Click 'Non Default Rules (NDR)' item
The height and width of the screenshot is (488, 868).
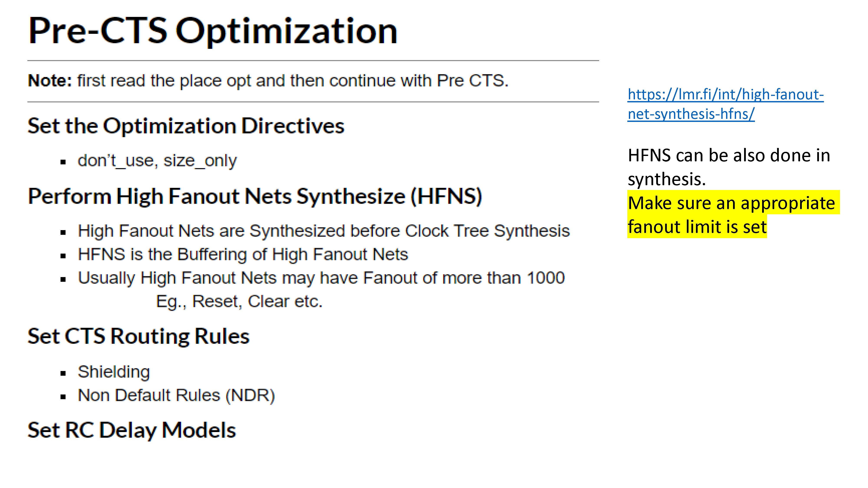177,395
